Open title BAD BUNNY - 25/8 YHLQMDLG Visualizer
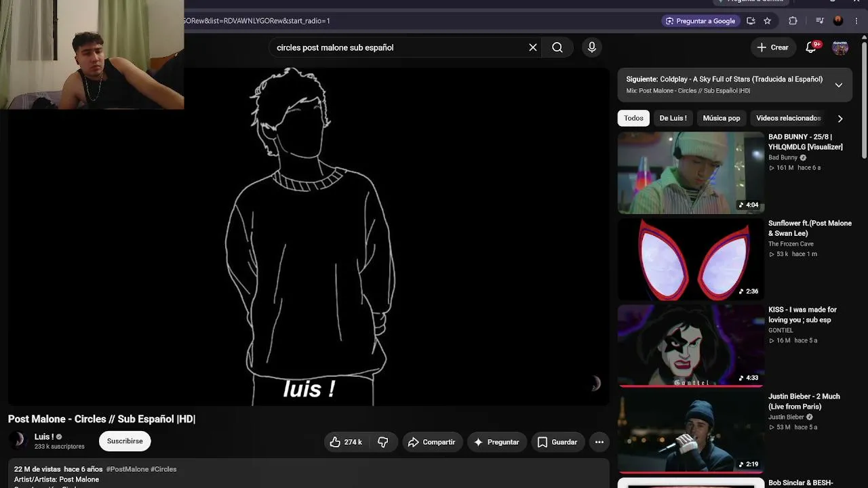868x488 pixels. [806, 142]
